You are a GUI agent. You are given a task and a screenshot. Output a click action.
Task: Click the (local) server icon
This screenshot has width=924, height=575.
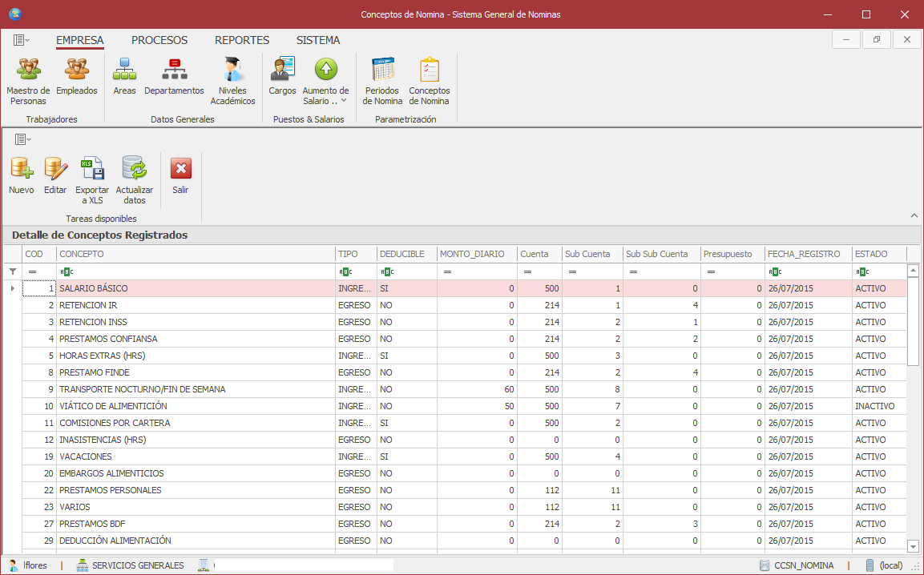pos(870,565)
